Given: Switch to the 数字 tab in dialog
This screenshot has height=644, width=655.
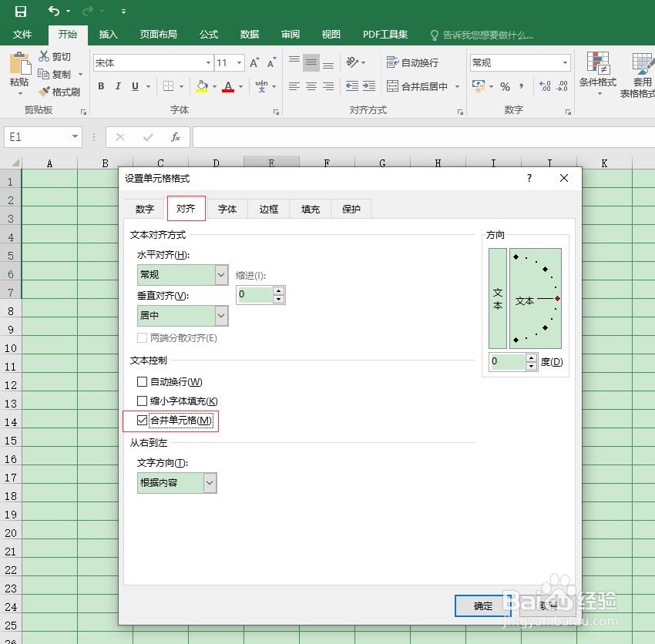Looking at the screenshot, I should (145, 209).
